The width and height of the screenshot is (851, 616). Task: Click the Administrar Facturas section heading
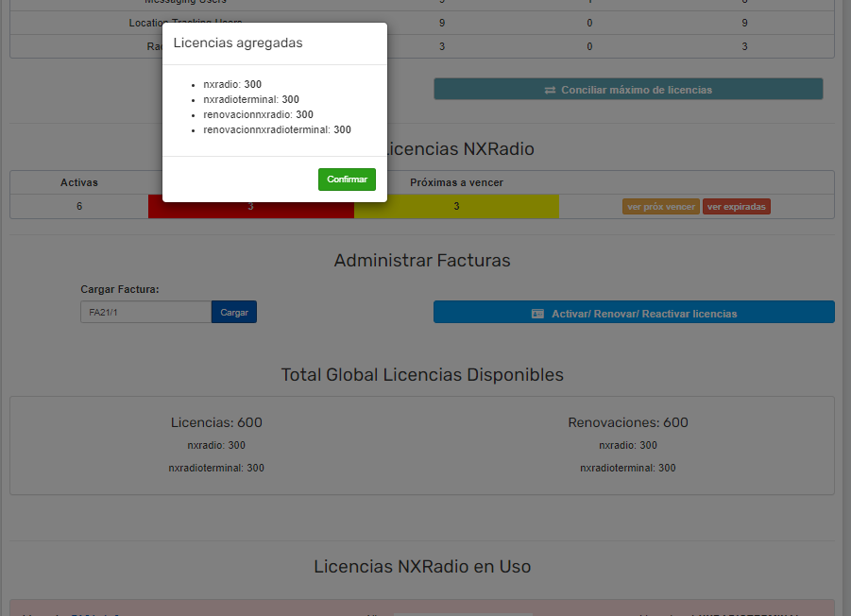422,261
